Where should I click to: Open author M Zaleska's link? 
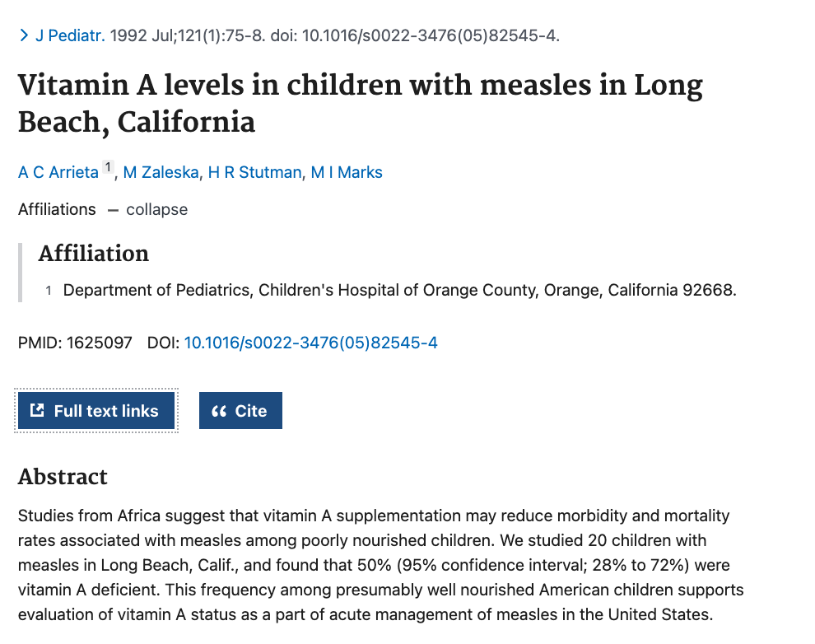[161, 172]
